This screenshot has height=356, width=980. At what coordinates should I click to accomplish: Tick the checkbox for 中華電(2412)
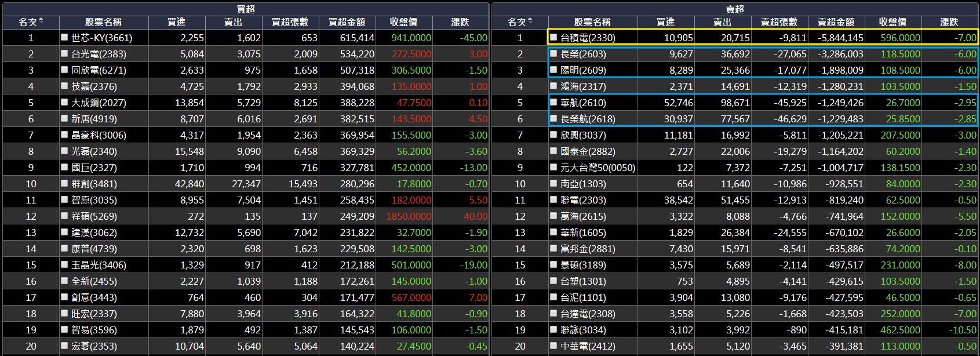coord(553,346)
